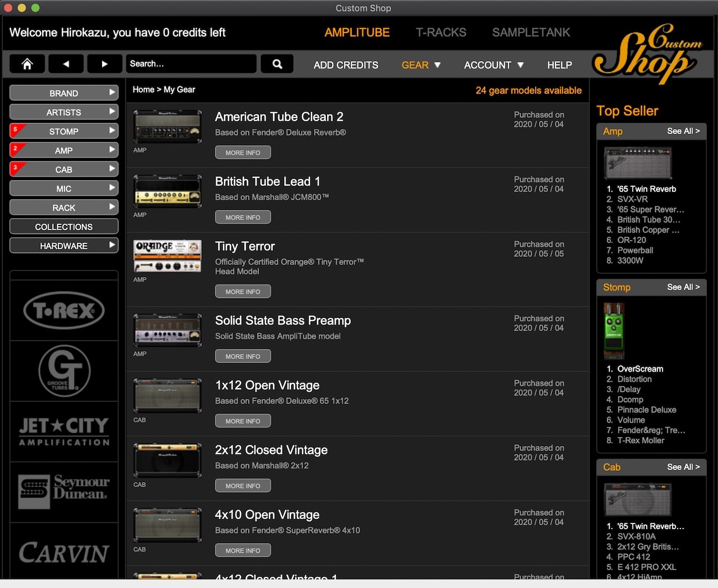The width and height of the screenshot is (718, 588).
Task: Open the GEAR dropdown menu
Action: tap(421, 65)
